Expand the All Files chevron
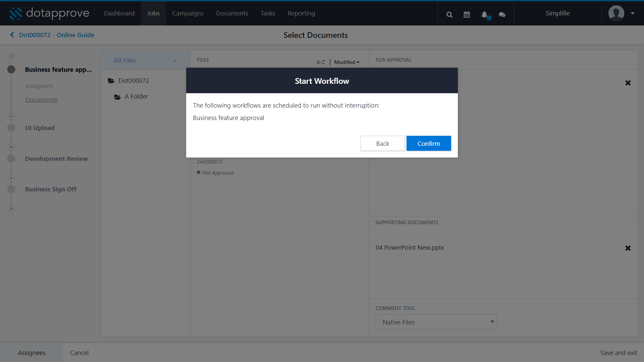Viewport: 644px width, 362px height. pos(175,61)
